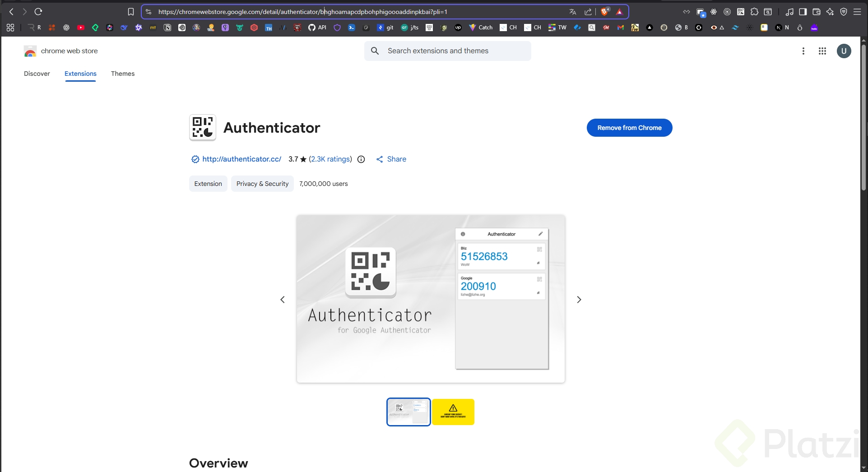Open the Google apps grid launcher

[822, 51]
